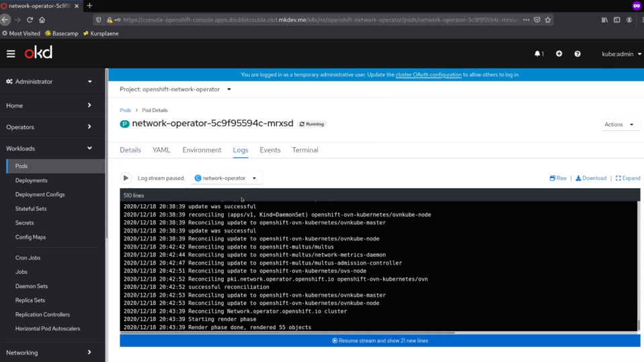
Task: Close the network-operator browser tab
Action: coord(77,6)
